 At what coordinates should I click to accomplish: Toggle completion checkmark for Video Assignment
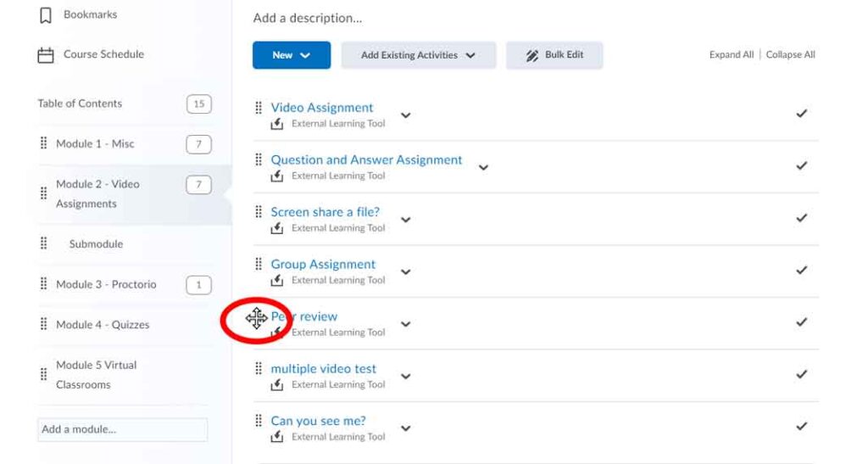801,114
